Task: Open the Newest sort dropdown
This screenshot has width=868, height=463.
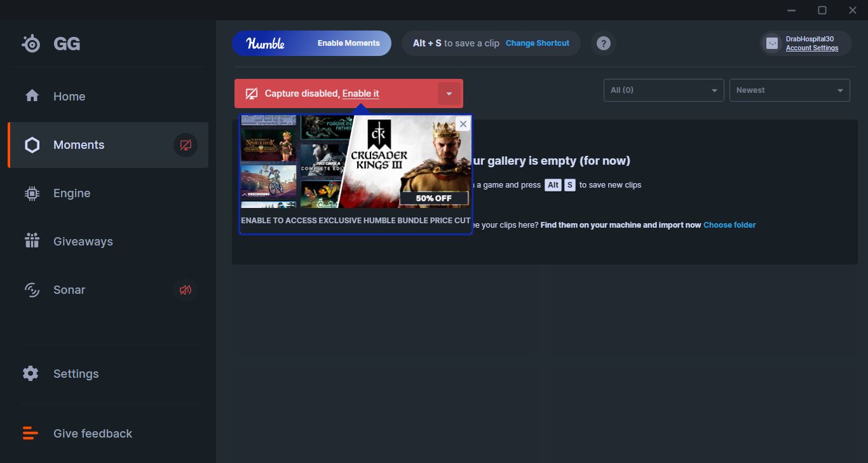Action: tap(790, 90)
